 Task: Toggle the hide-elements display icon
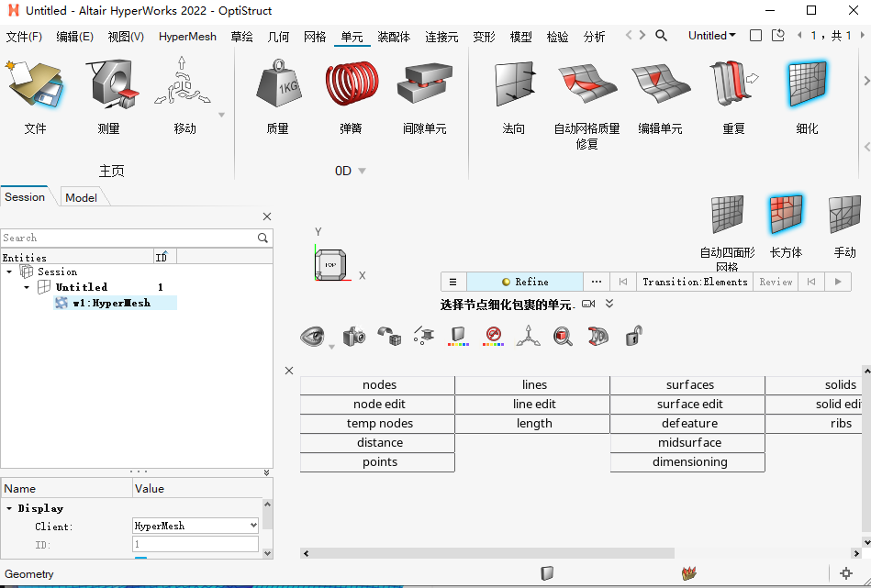click(493, 336)
